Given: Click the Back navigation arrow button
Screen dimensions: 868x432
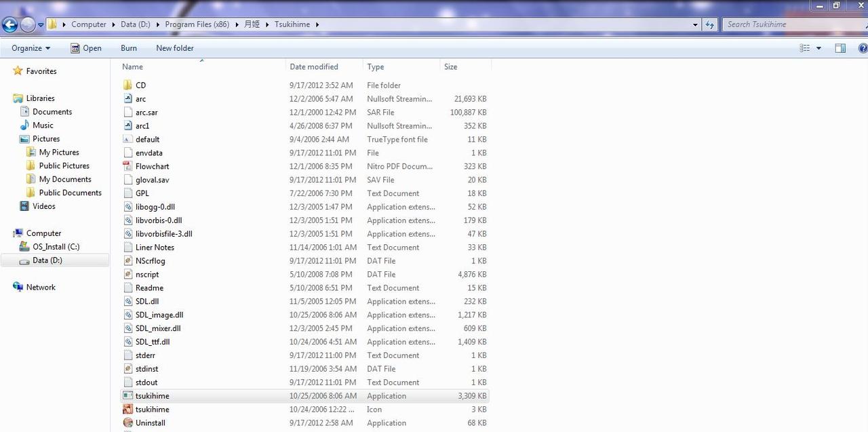Looking at the screenshot, I should point(9,25).
